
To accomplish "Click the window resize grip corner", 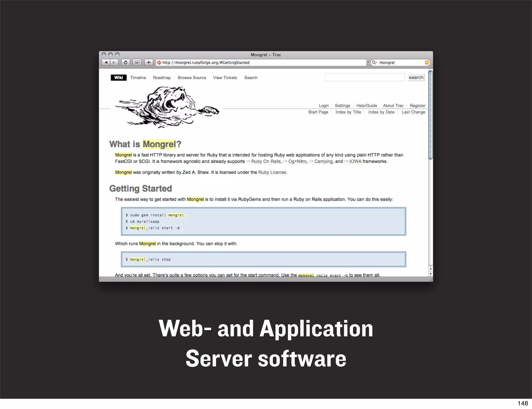I will (431, 280).
